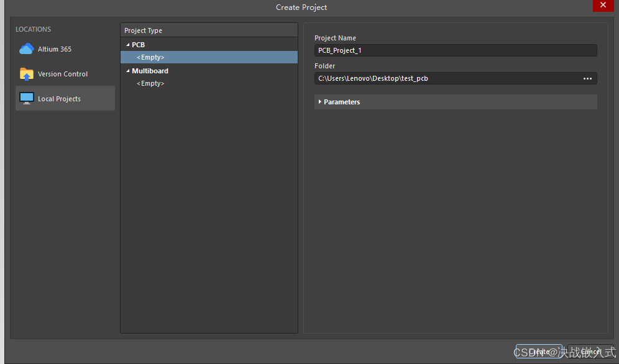
Task: Click the Local Projects monitor icon
Action: click(27, 98)
